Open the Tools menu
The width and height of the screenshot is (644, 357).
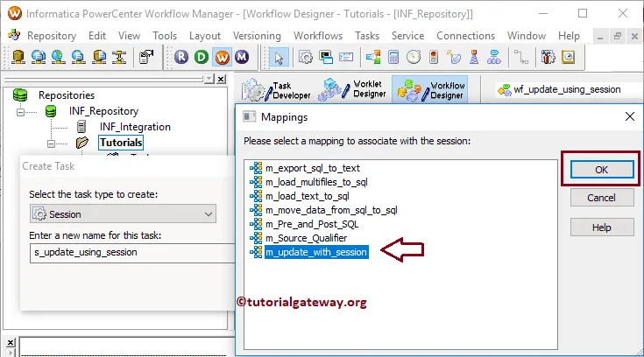[x=165, y=36]
